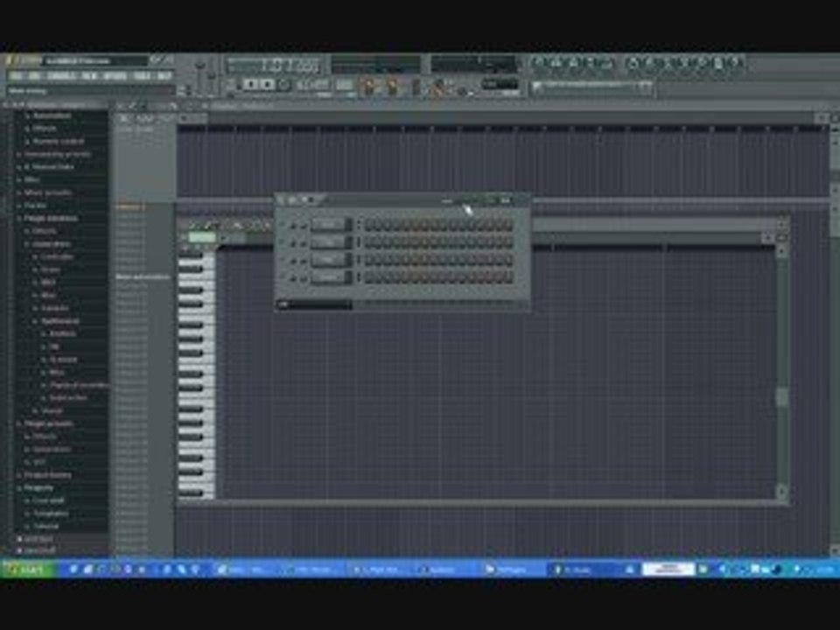The width and height of the screenshot is (840, 630).
Task: Expand the Mixer presets folder in browser
Action: (47, 192)
